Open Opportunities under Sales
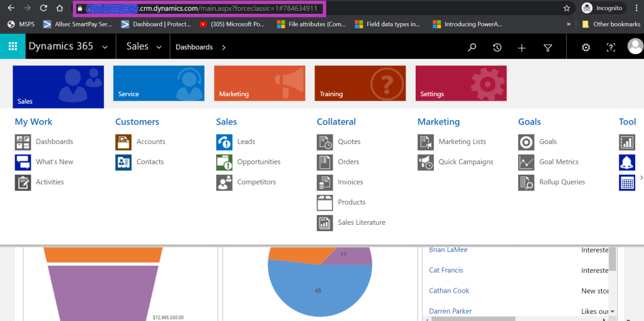Image resolution: width=644 pixels, height=321 pixels. tap(258, 162)
